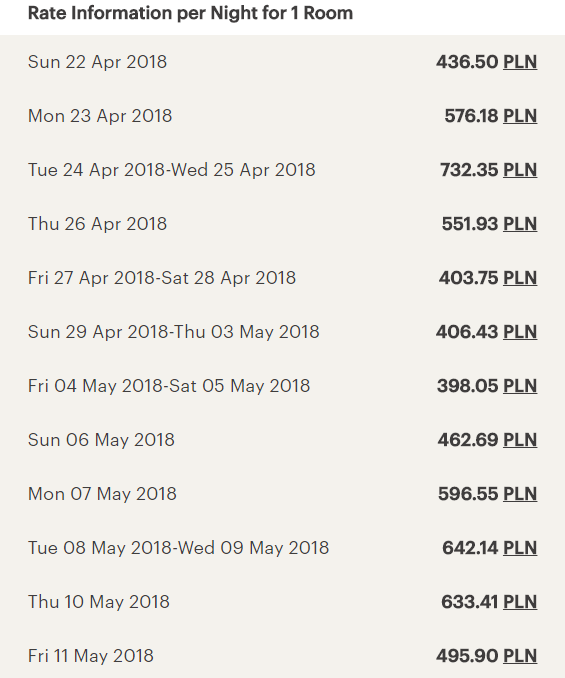Select the PLN link for the 732.35 rate
Image resolution: width=565 pixels, height=678 pixels.
520,170
